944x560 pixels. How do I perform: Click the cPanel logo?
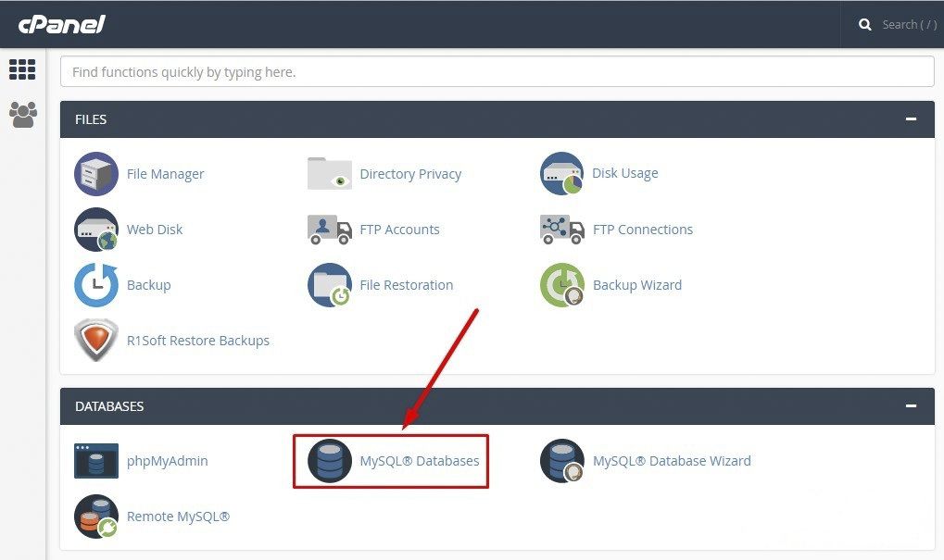coord(61,24)
